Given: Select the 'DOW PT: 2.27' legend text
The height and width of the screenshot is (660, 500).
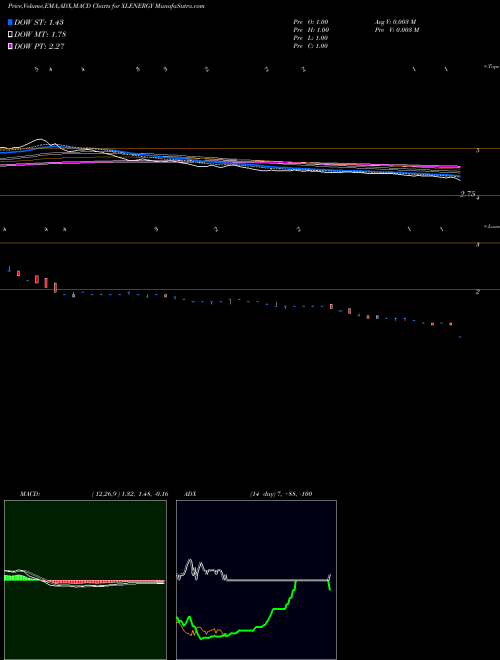Looking at the screenshot, I should click(39, 46).
